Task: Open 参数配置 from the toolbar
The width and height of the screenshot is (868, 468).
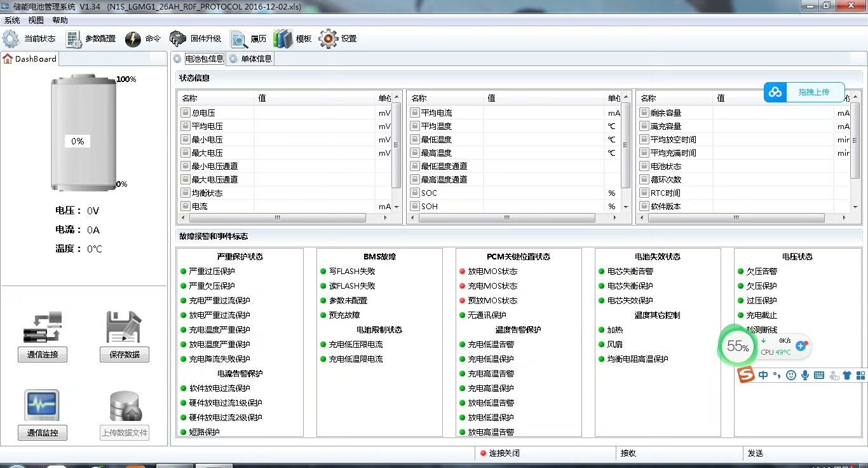Action: [74, 39]
